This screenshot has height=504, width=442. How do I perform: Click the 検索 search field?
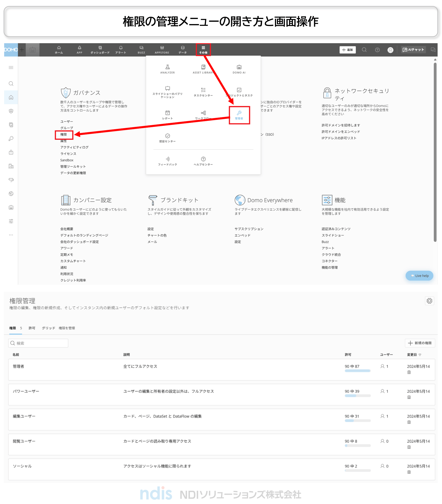click(38, 343)
